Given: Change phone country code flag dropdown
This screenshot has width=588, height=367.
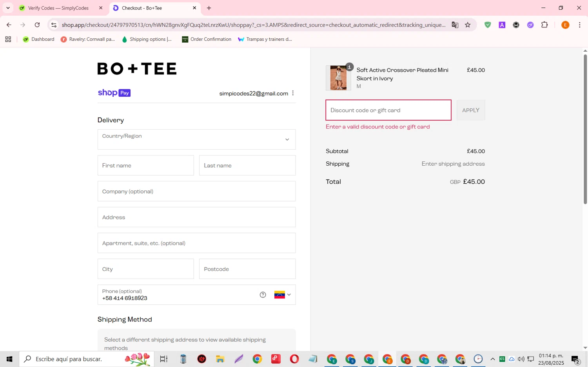Looking at the screenshot, I should click(283, 295).
